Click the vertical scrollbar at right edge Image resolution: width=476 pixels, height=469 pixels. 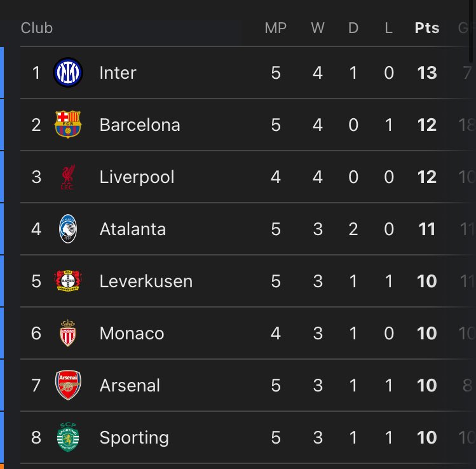click(472, 31)
